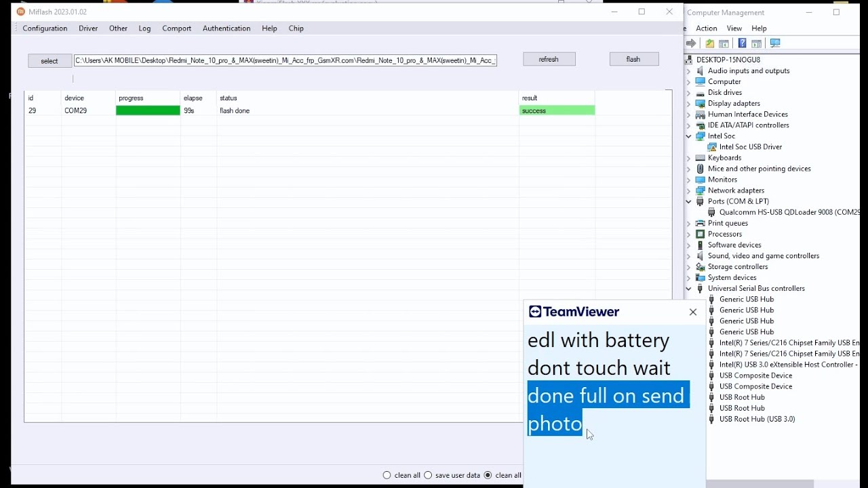868x488 pixels.
Task: Open the Action menu in Computer Management
Action: coord(706,28)
